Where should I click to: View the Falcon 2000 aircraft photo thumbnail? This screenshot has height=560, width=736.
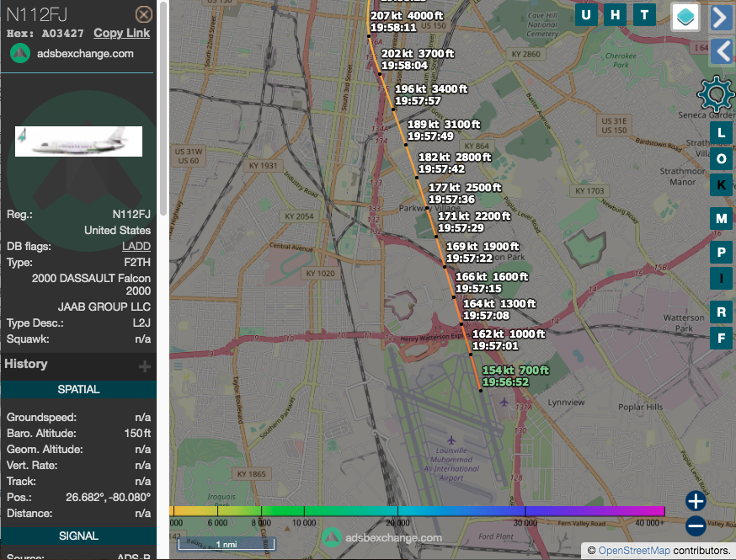(x=78, y=141)
